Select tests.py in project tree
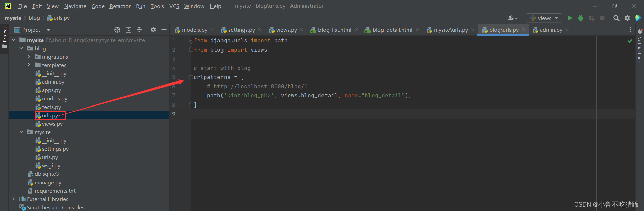The width and height of the screenshot is (644, 211). pos(48,107)
